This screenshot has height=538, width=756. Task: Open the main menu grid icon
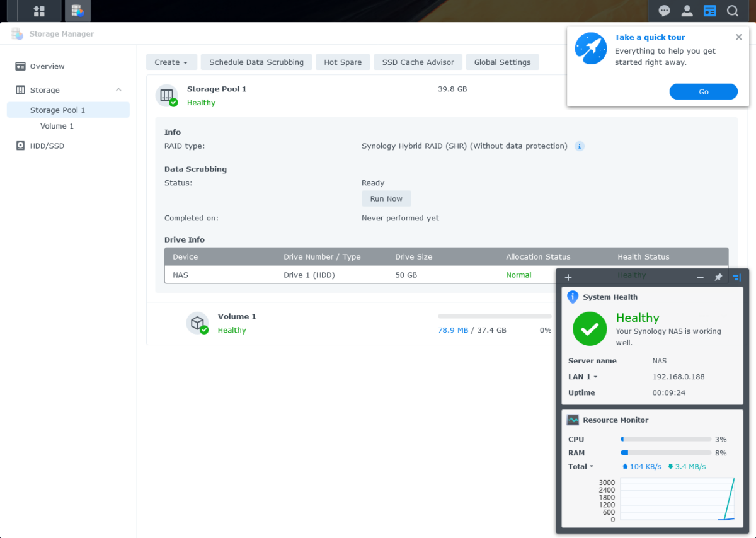click(x=38, y=11)
